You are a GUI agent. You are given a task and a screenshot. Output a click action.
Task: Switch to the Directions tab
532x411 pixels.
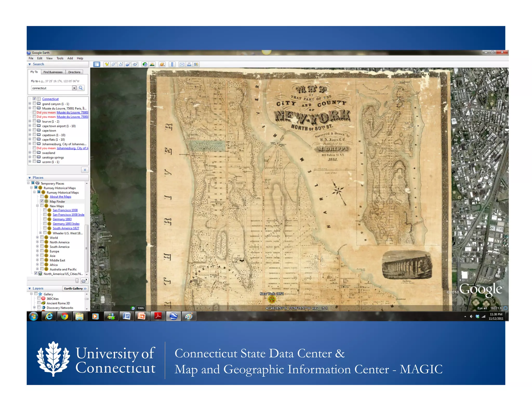click(74, 72)
